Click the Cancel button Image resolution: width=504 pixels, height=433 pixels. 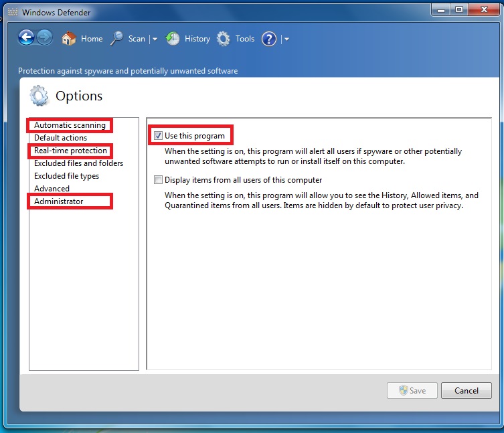coord(467,391)
